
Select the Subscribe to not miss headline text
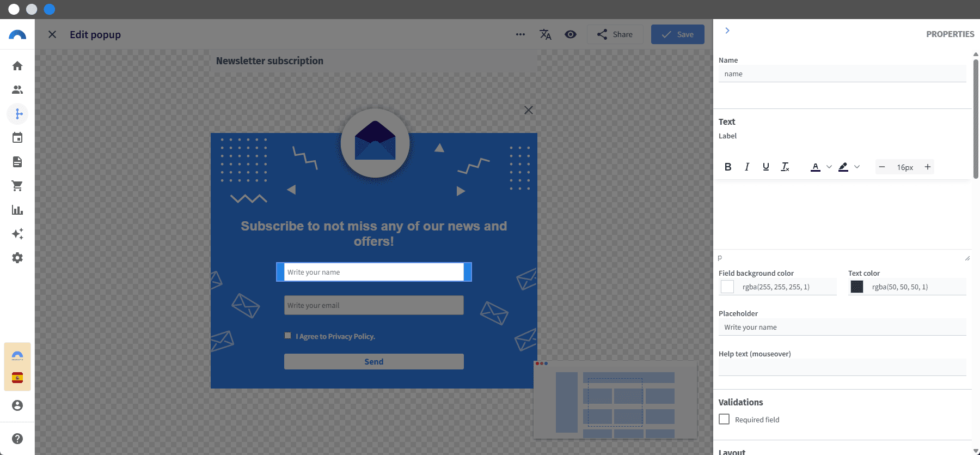click(x=374, y=234)
